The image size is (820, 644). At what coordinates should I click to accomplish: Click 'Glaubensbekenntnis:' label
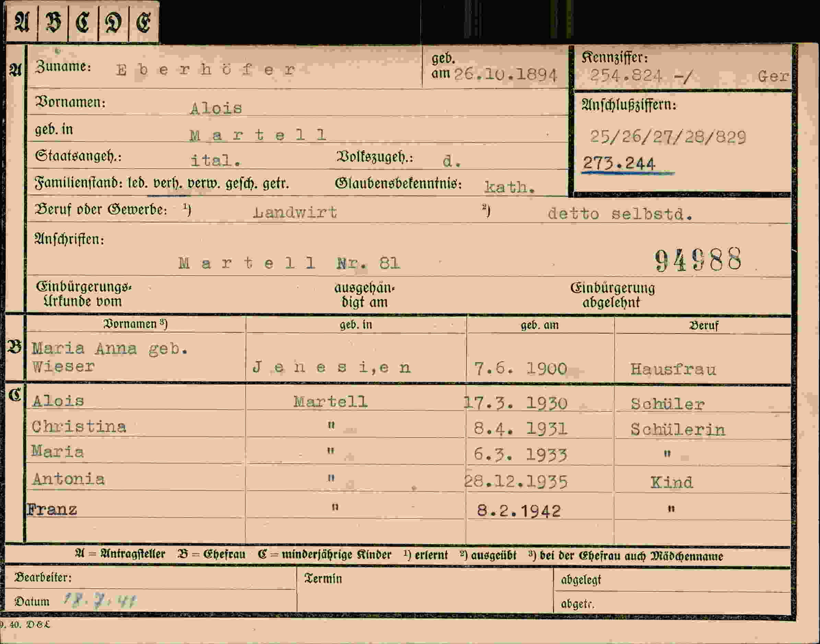point(398,184)
